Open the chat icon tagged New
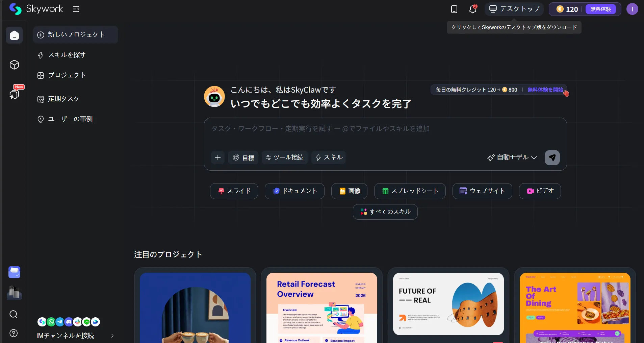The image size is (644, 343). (x=15, y=94)
